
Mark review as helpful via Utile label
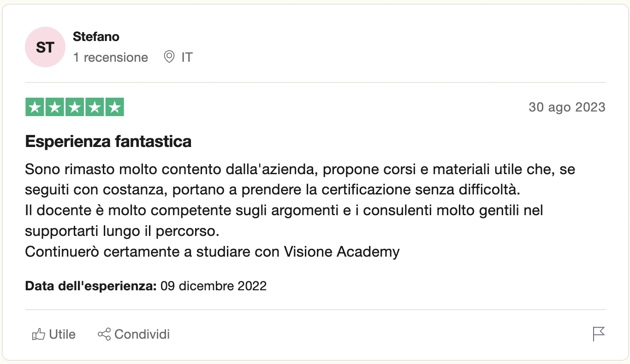[x=62, y=334]
